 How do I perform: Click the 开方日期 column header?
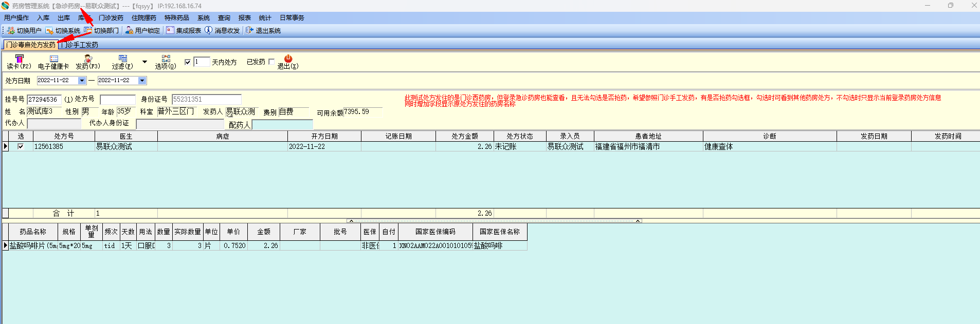coord(324,136)
